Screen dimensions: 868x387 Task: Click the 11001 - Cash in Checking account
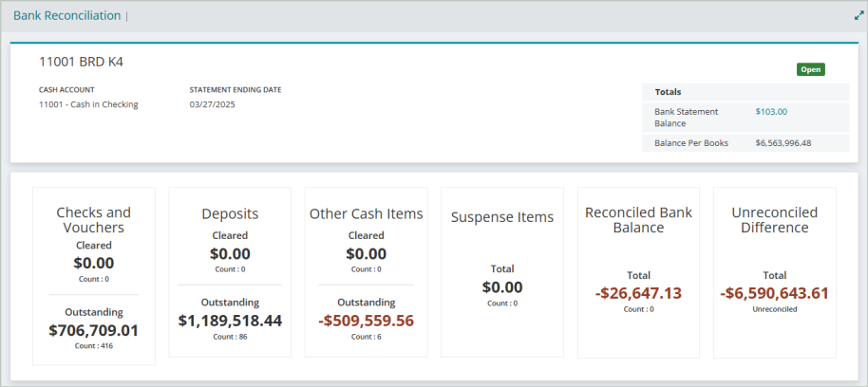tap(88, 104)
